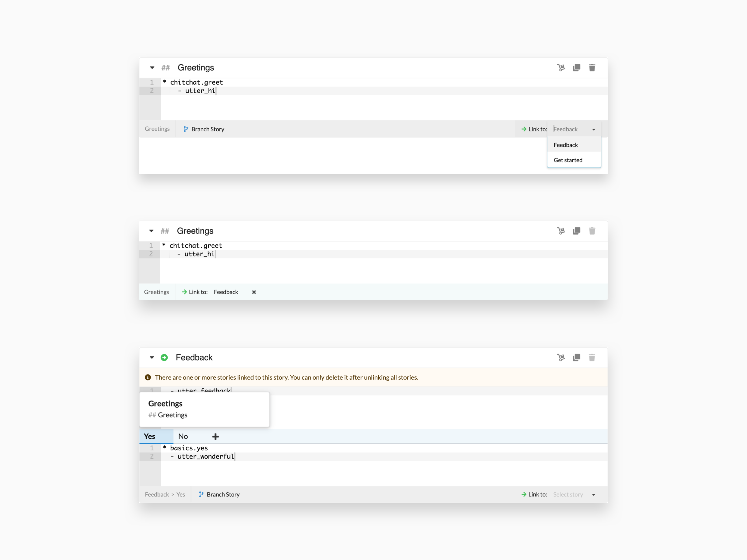
Task: Switch to the No branch tab
Action: click(183, 437)
